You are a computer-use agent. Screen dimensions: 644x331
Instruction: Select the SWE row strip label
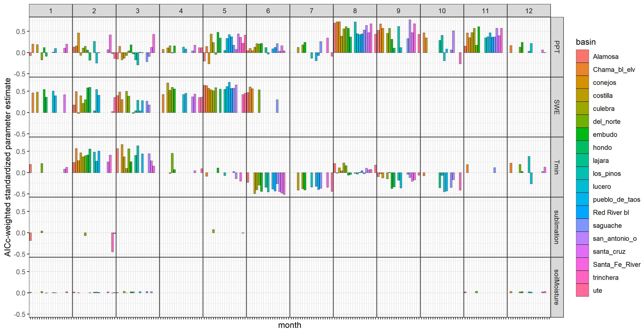pyautogui.click(x=557, y=107)
